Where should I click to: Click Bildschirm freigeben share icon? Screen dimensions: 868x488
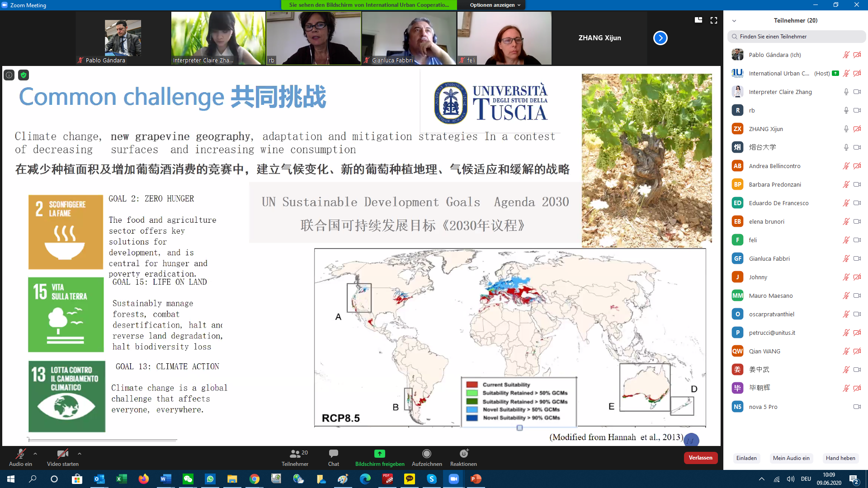pos(379,454)
